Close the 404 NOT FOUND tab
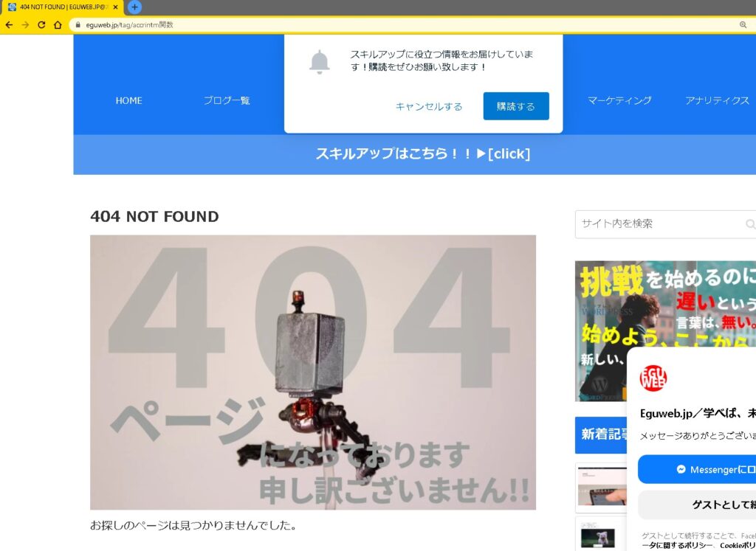Viewport: 756px width, 551px height. [115, 7]
